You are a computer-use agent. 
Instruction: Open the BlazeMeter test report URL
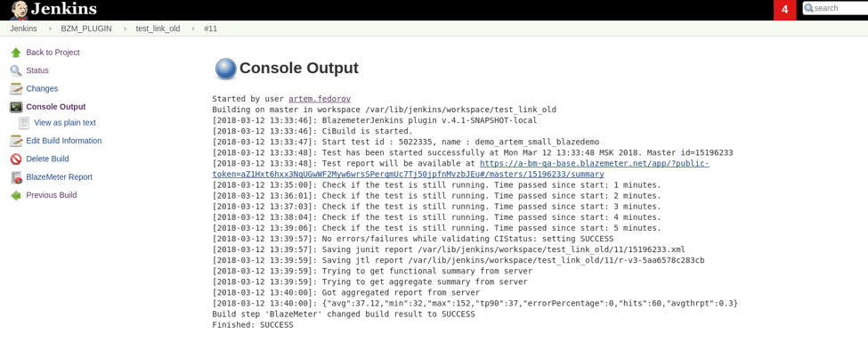click(460, 168)
